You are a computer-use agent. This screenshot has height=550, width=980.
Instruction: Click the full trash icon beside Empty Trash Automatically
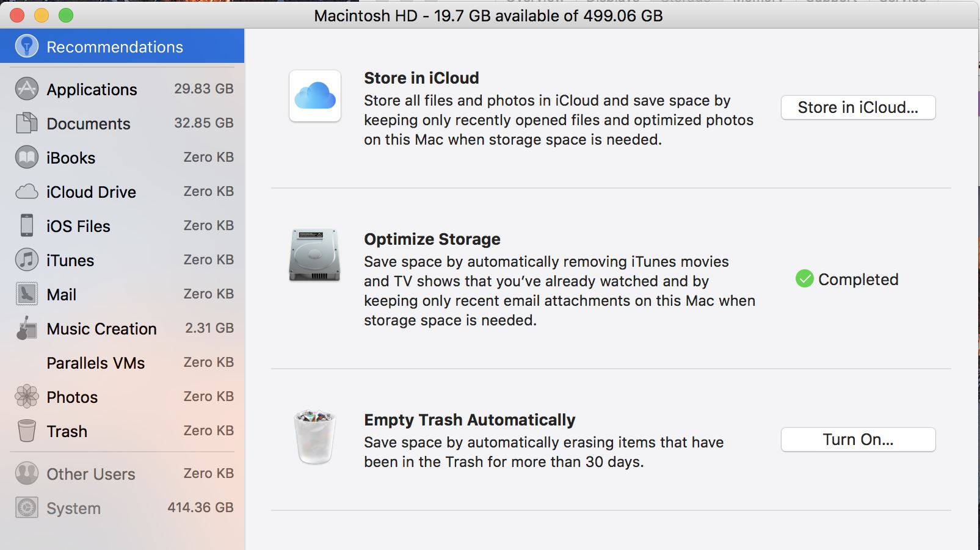315,436
